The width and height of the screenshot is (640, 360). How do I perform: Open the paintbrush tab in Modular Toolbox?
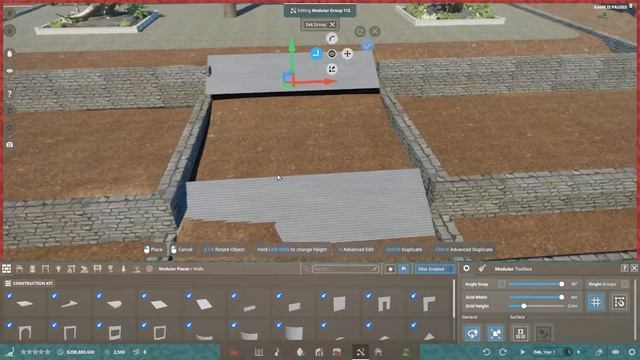tap(482, 268)
